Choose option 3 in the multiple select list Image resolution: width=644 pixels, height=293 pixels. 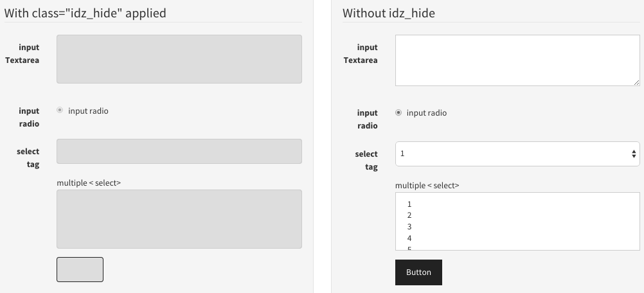point(409,227)
